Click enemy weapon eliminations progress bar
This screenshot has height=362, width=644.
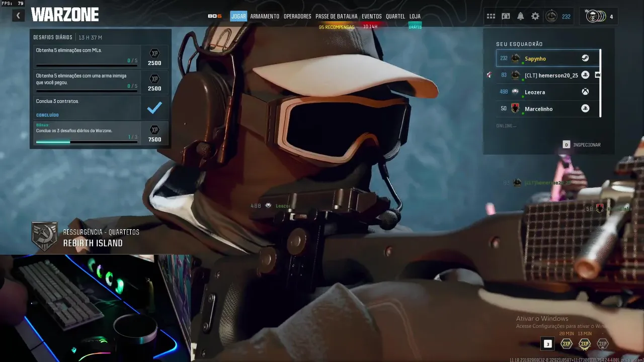(x=87, y=91)
